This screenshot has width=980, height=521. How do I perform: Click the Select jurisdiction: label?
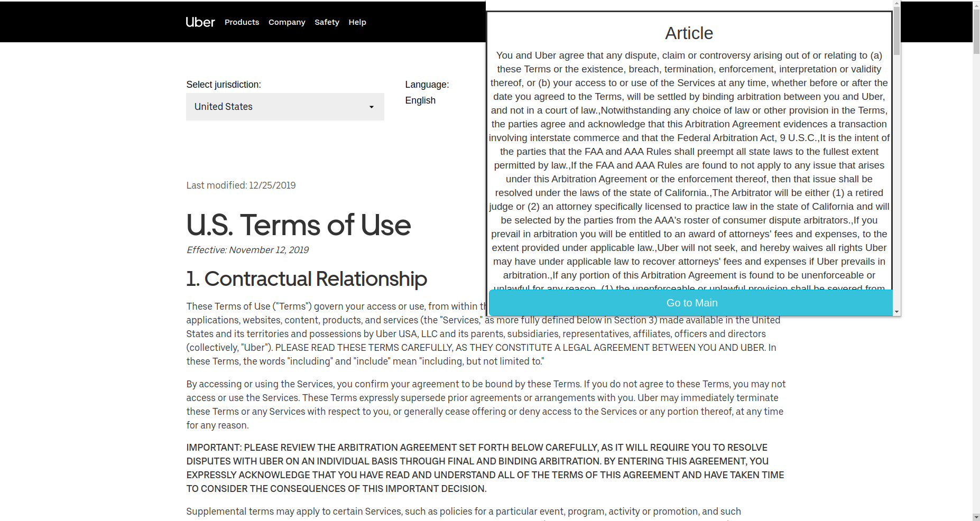click(x=224, y=85)
